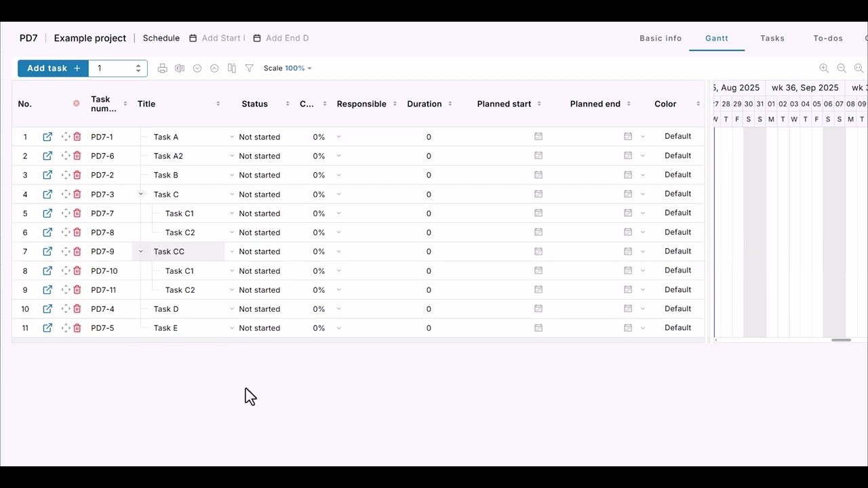Viewport: 868px width, 488px height.
Task: Click the Add Start date link
Action: click(223, 39)
